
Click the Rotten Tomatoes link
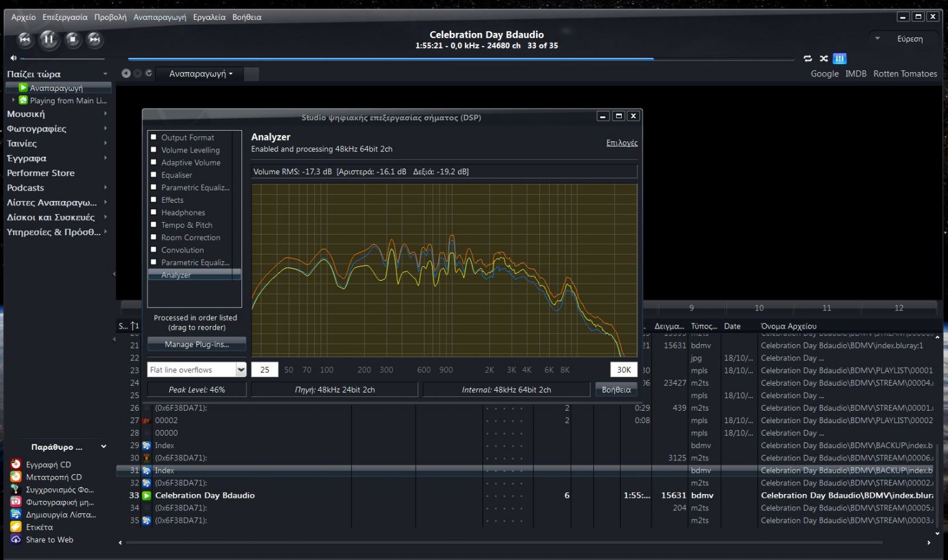click(905, 73)
